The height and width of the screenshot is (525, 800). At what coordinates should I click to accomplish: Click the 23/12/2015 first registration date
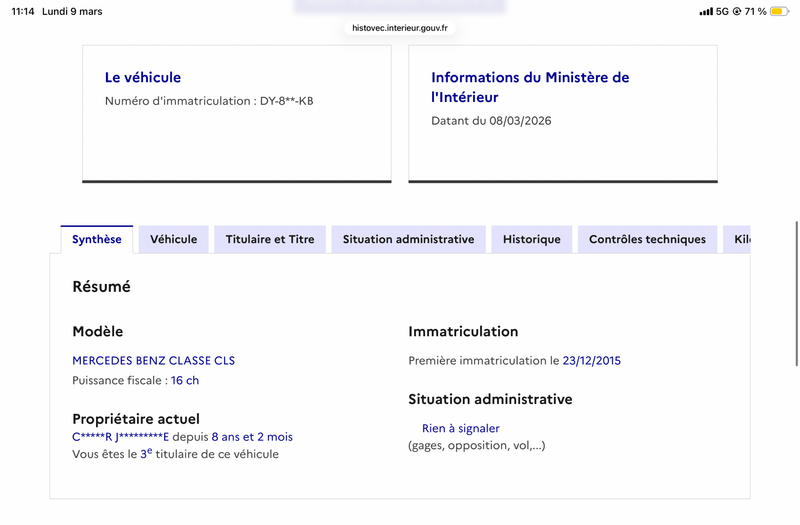click(x=592, y=361)
